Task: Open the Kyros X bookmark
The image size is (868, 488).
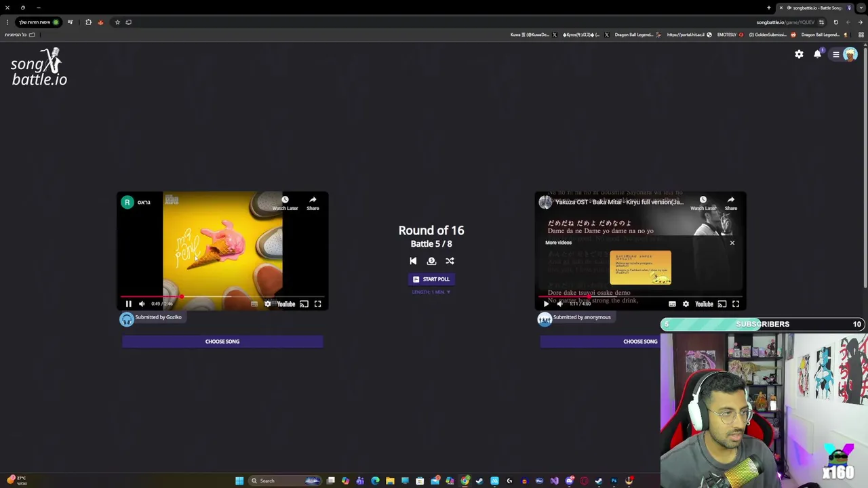Action: pos(585,35)
